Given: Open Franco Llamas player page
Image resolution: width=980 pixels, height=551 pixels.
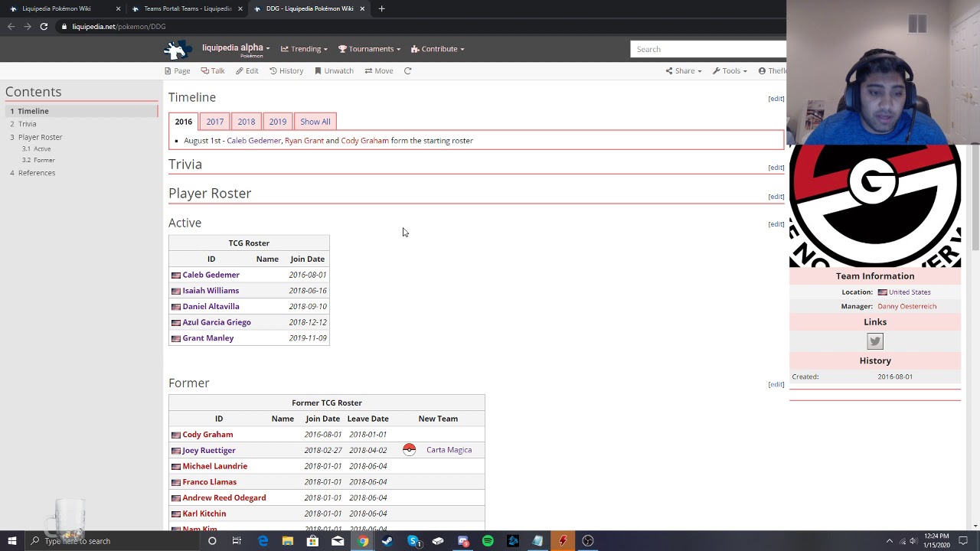Looking at the screenshot, I should pos(209,482).
